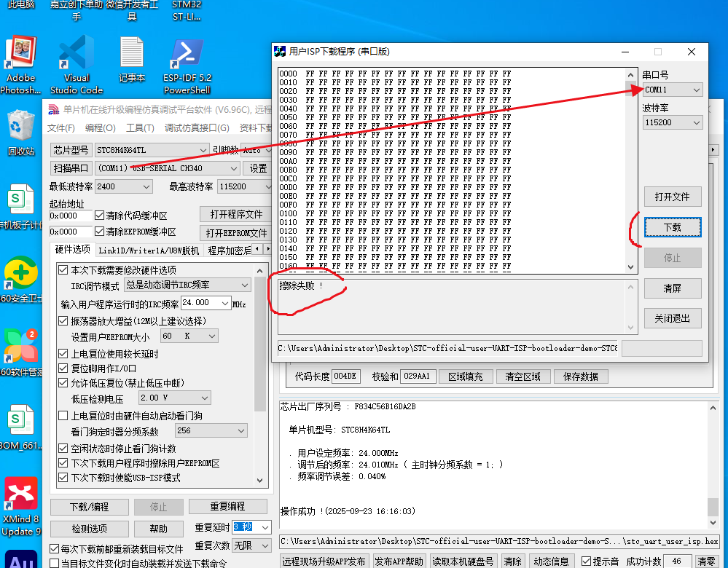The width and height of the screenshot is (728, 568).
Task: Enable 上电复位时由硬件自动启动看门狗 checkbox
Action: pyautogui.click(x=63, y=416)
